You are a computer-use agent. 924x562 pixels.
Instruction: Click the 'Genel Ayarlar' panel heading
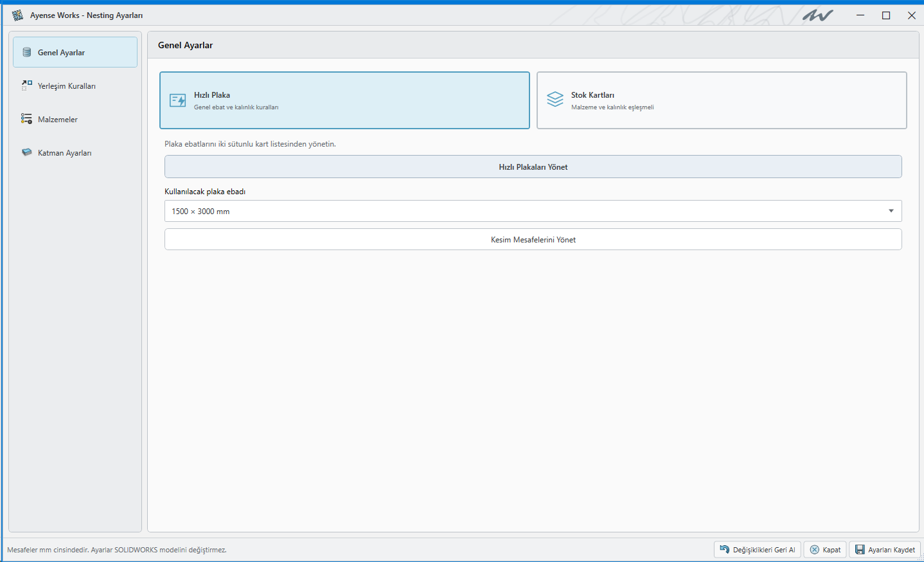(x=185, y=45)
